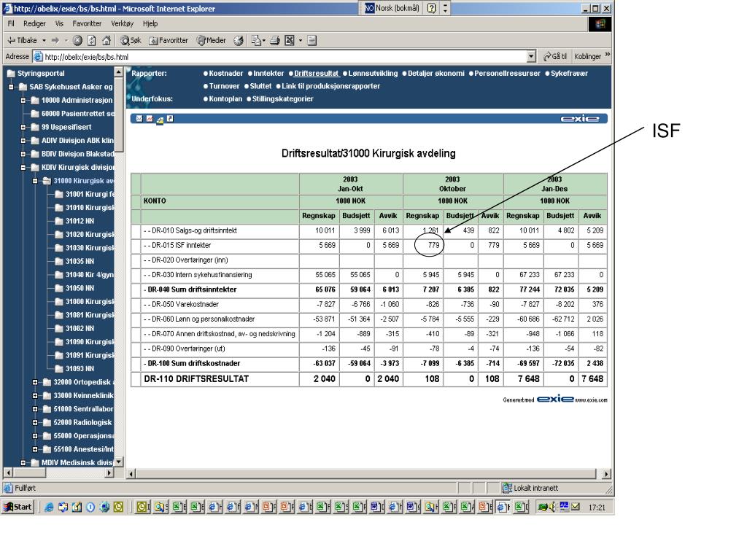Open the Rediger menu
Viewport: 747px width, 560px height.
pyautogui.click(x=34, y=23)
